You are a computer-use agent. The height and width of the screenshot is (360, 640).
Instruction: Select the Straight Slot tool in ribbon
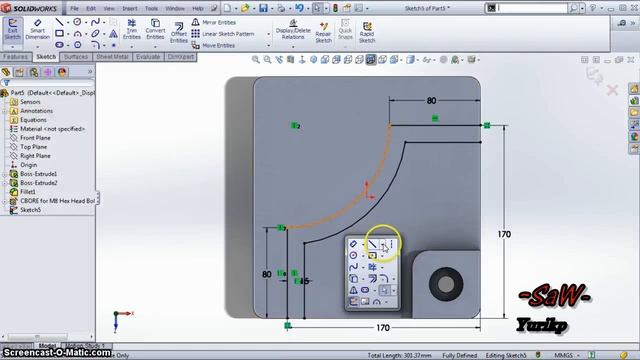point(60,44)
